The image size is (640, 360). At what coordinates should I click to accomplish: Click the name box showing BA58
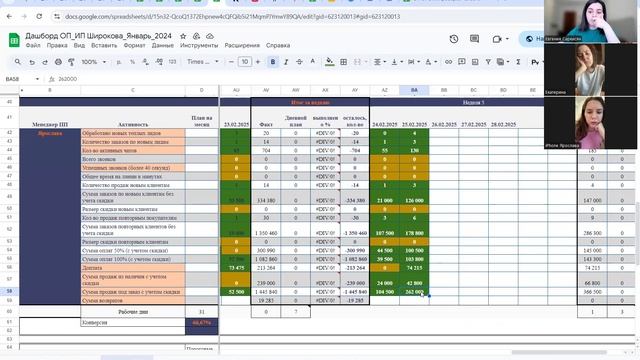[x=22, y=79]
